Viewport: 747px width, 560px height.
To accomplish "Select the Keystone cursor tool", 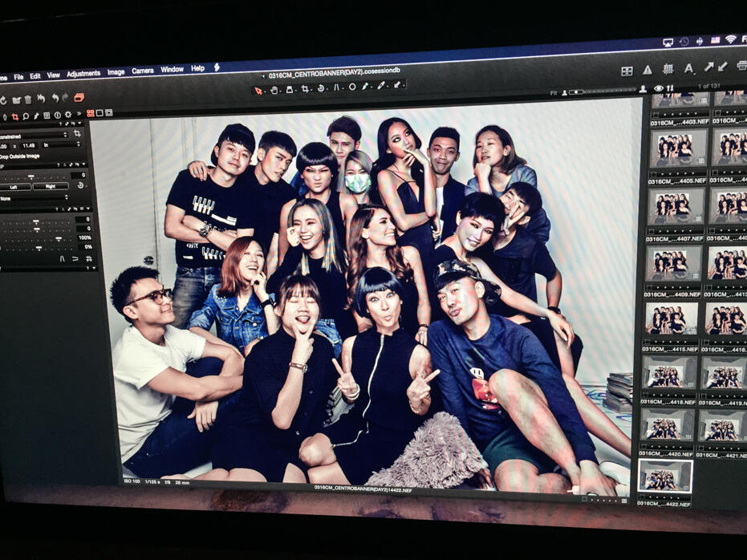I will (336, 87).
